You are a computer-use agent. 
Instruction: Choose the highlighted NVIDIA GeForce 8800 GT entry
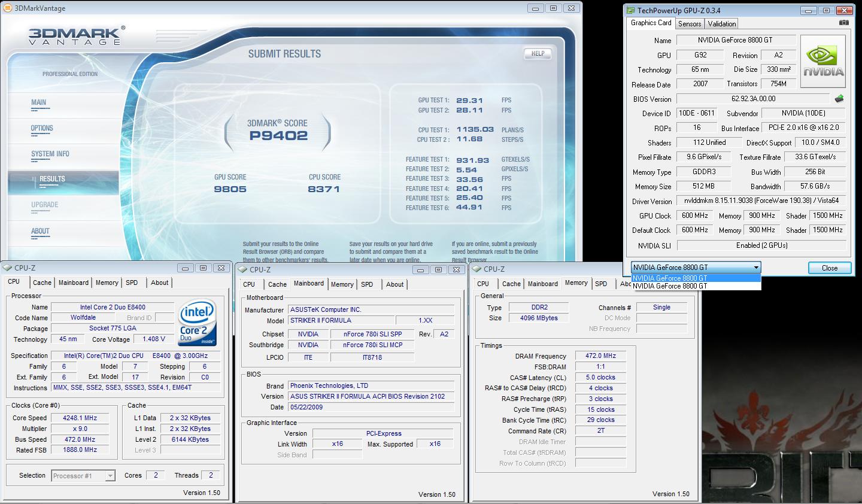(696, 278)
